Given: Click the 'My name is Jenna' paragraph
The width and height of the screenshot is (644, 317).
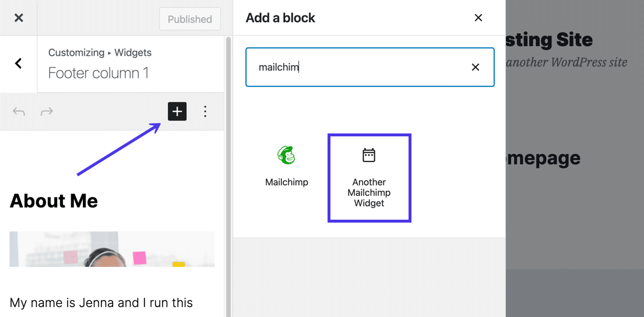Looking at the screenshot, I should point(101,302).
